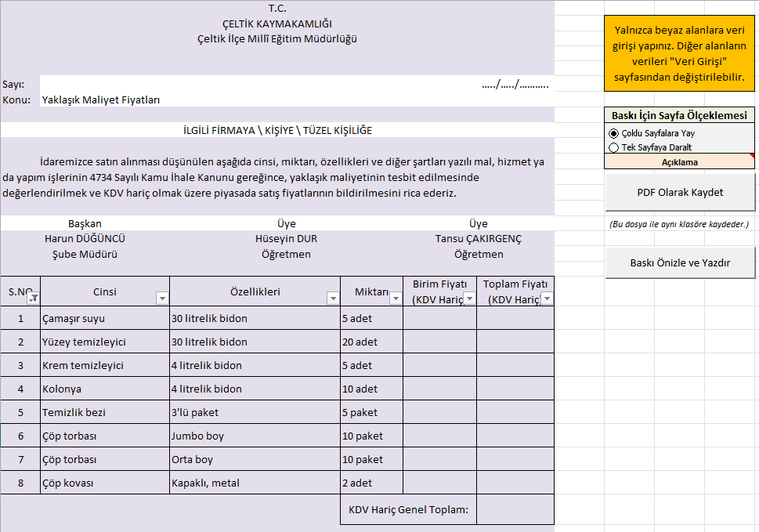Click the Baskı İçin Sayfa Ölçeklemesi header

click(680, 115)
